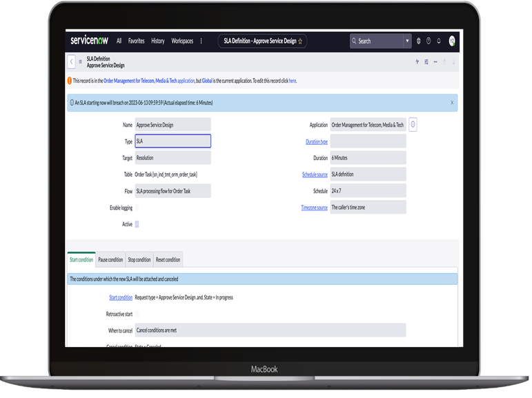The height and width of the screenshot is (398, 532).
Task: Click the Name field Approve Service Design
Action: coord(173,125)
